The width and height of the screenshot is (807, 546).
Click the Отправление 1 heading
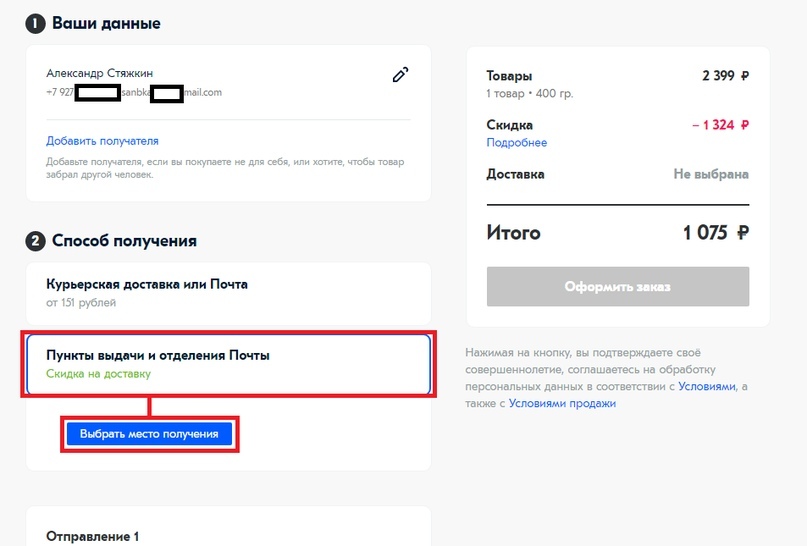(92, 537)
